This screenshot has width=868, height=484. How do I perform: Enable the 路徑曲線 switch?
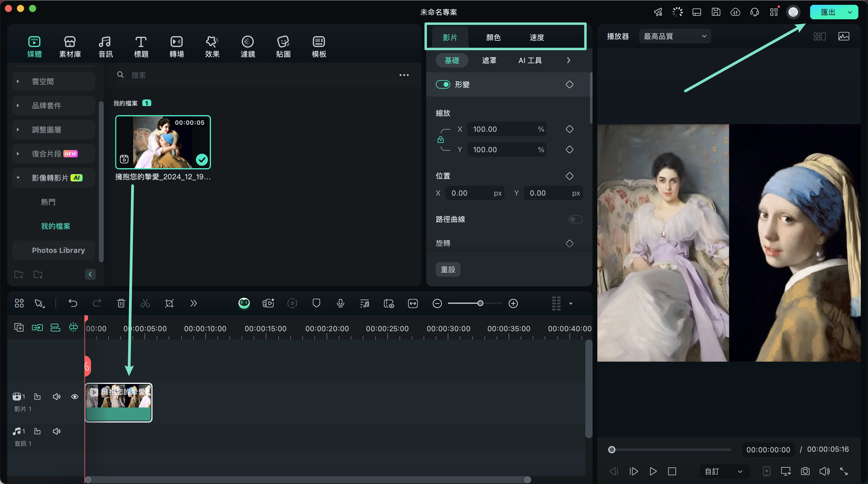tap(575, 219)
